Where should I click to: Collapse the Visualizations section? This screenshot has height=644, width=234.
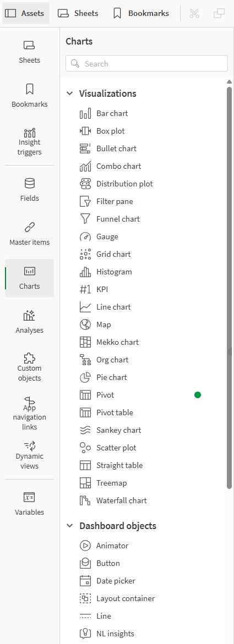[x=69, y=93]
